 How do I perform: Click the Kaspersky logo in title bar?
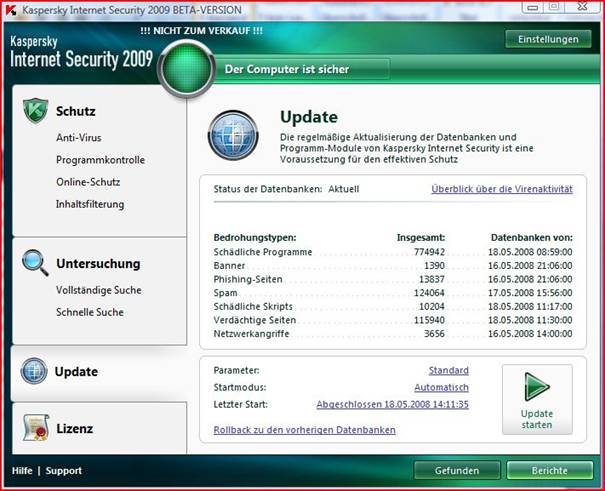pos(11,10)
